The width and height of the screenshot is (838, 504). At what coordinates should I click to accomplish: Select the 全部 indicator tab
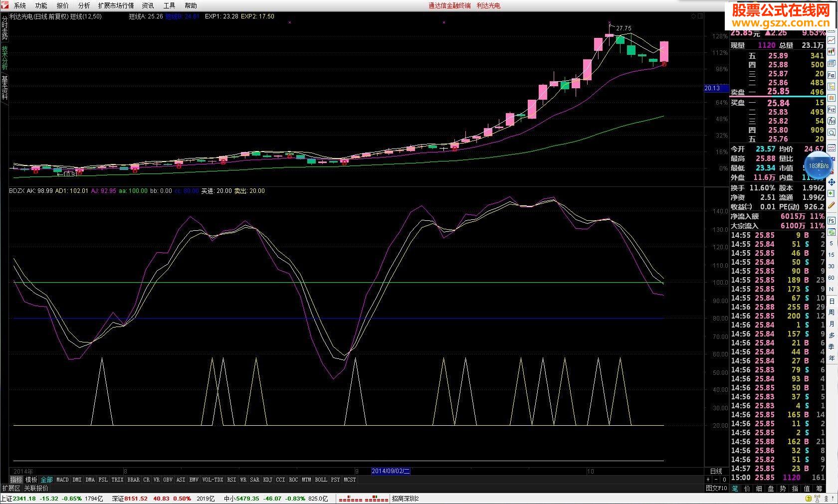point(46,480)
